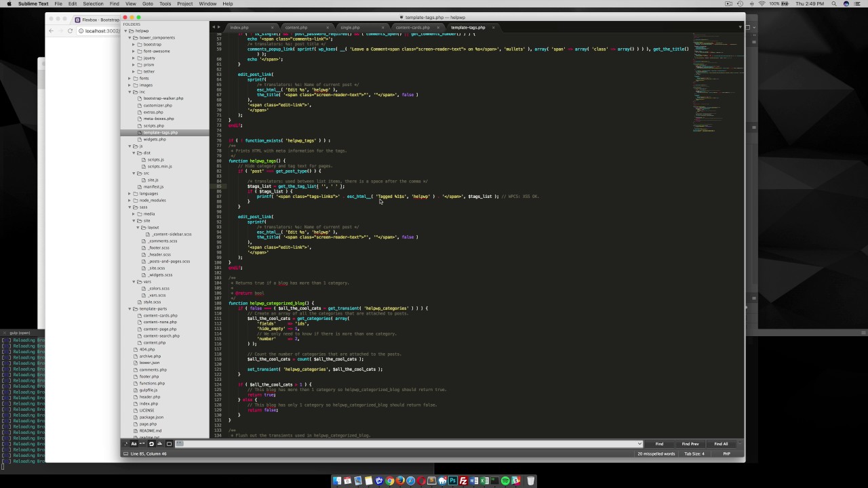Toggle regular expression search in find panel
Image resolution: width=868 pixels, height=488 pixels.
125,444
